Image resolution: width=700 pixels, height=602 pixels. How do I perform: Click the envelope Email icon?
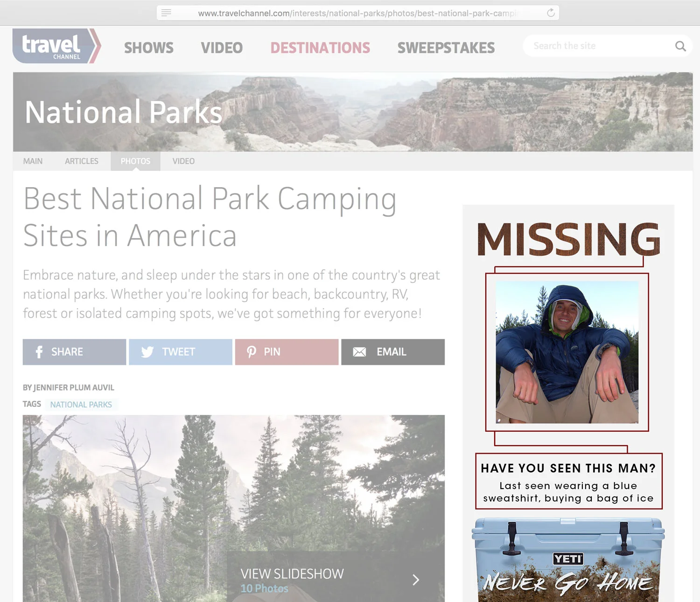pyautogui.click(x=359, y=352)
